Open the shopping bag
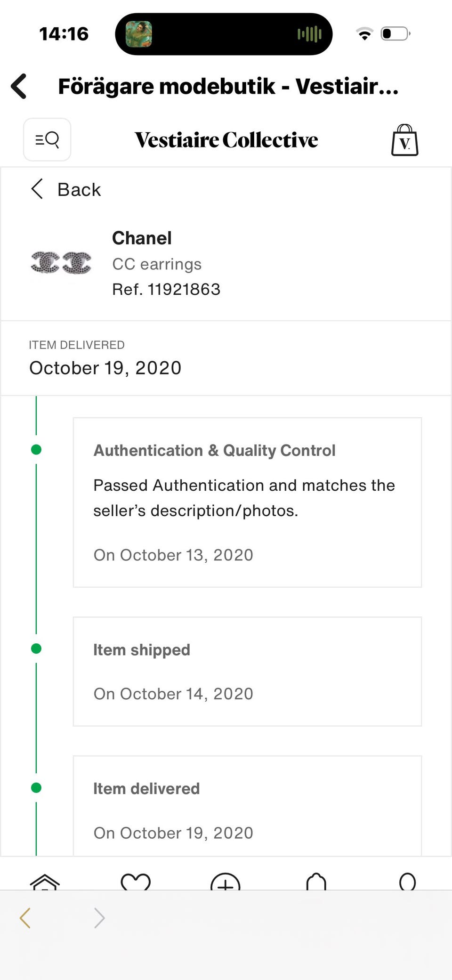 tap(404, 140)
